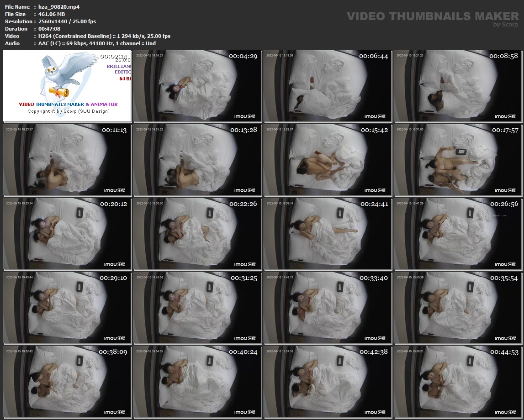
Task: Select the thumbnail timestamped 00:08:58
Action: 457,86
